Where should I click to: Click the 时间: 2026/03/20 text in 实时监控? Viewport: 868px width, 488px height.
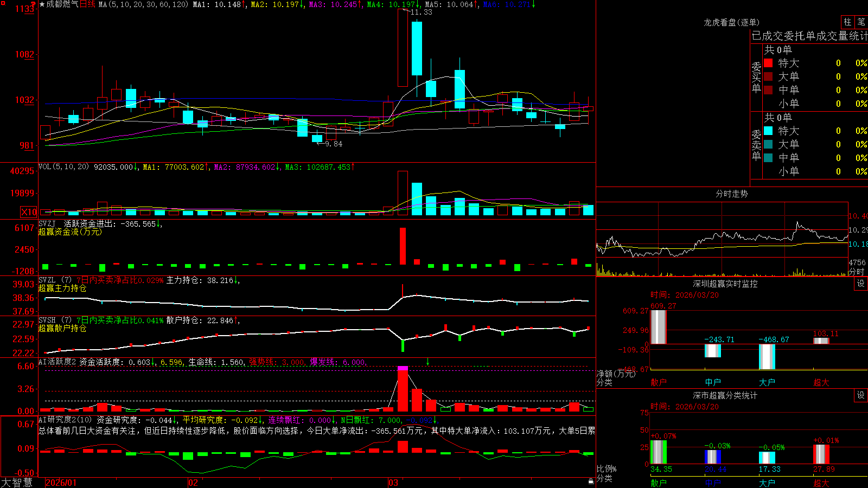[685, 295]
